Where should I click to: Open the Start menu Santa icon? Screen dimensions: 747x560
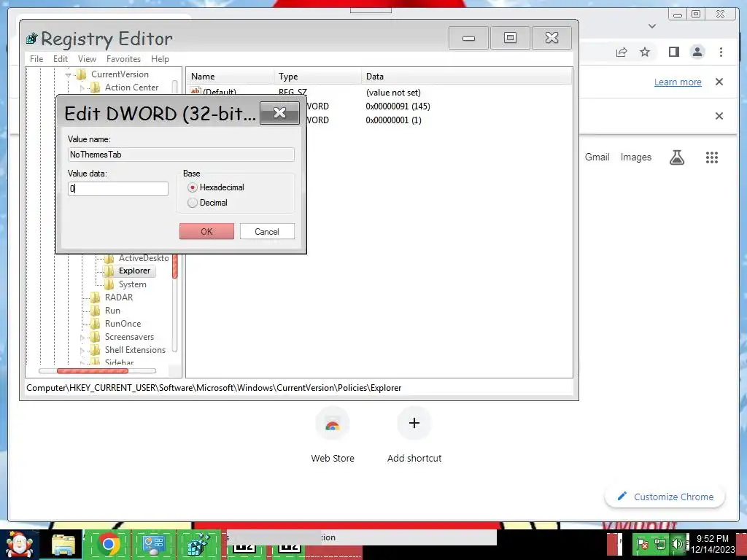coord(19,545)
